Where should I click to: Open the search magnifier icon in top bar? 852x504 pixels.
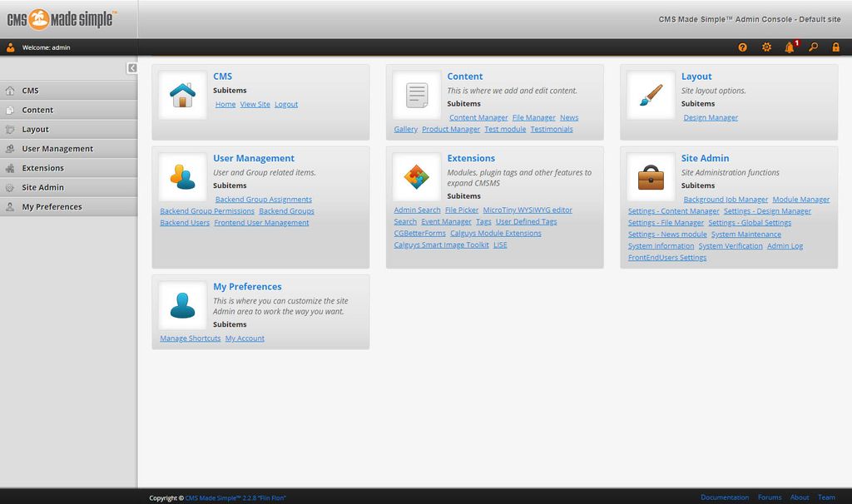(x=813, y=47)
